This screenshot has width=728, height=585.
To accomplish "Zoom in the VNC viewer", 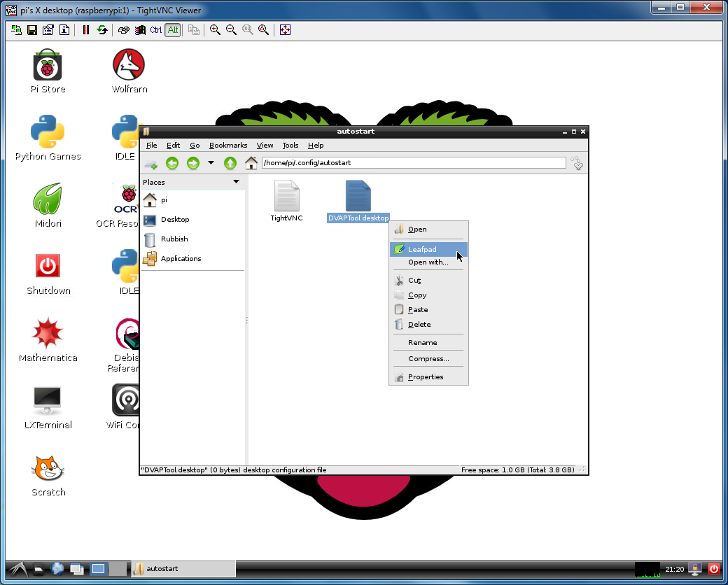I will click(x=215, y=30).
